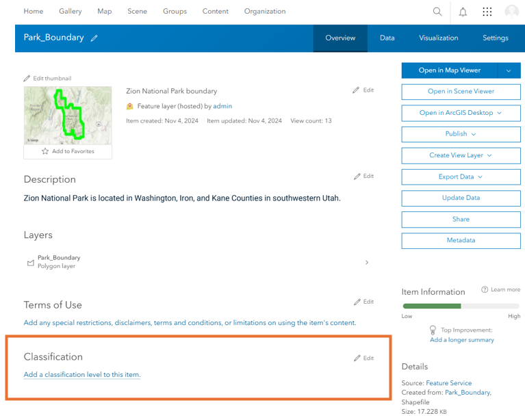The image size is (525, 420).
Task: Open the user profile avatar
Action: pyautogui.click(x=512, y=12)
